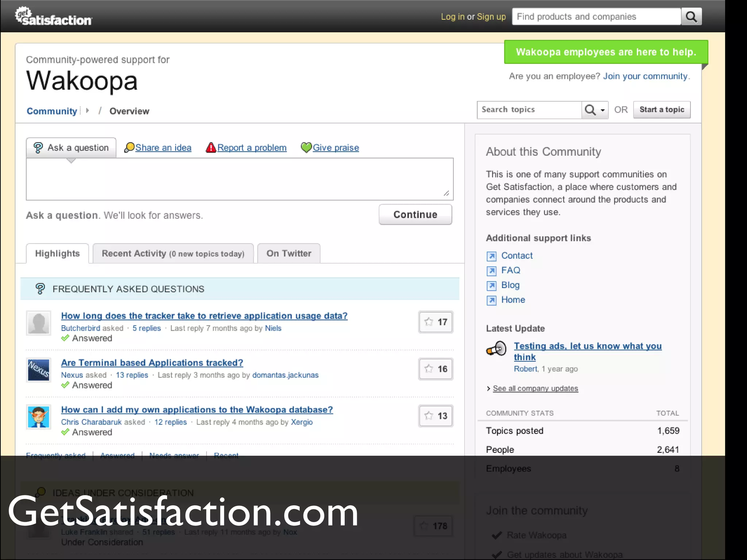Switch to the Highlights tab
The height and width of the screenshot is (560, 747).
(57, 253)
